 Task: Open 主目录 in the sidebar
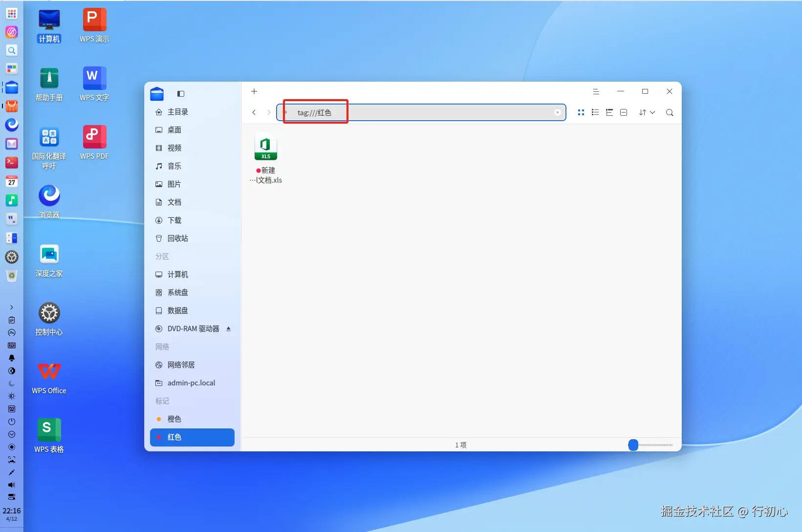click(192, 112)
